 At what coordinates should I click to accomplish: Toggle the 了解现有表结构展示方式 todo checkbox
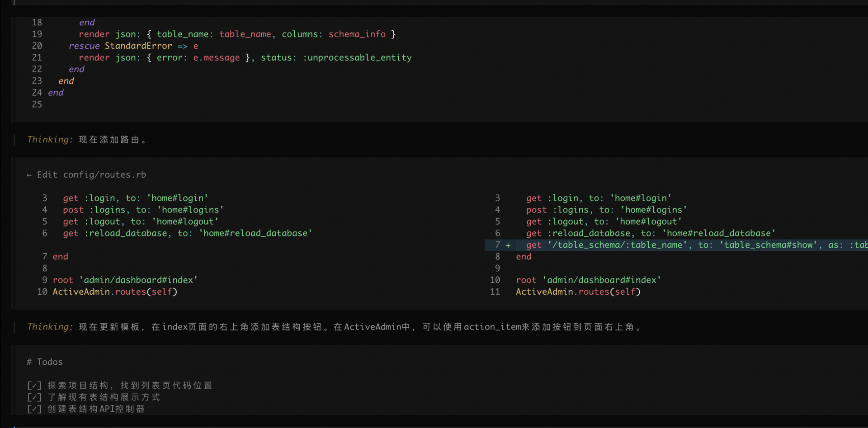point(34,397)
